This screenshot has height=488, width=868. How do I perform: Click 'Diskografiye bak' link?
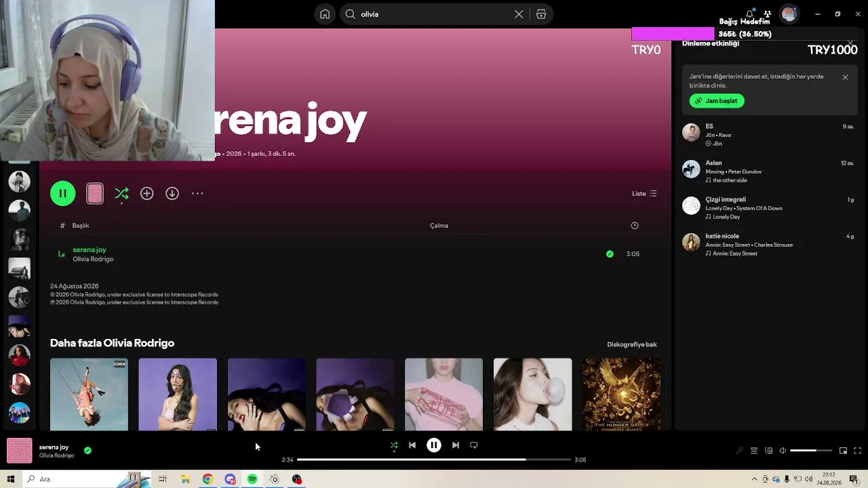[632, 344]
